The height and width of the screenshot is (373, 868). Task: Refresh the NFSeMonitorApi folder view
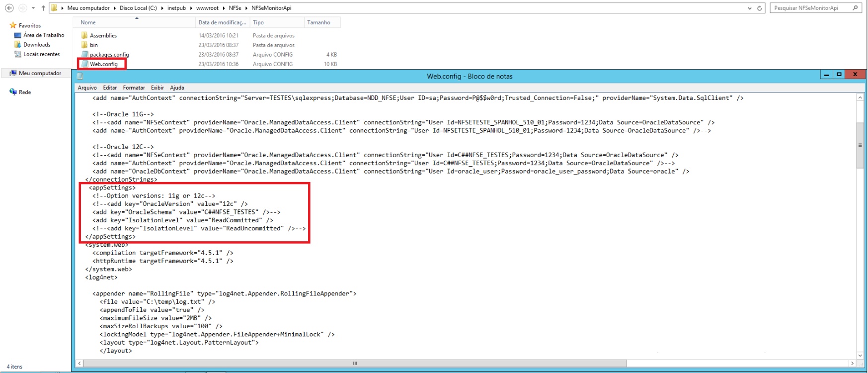coord(759,8)
